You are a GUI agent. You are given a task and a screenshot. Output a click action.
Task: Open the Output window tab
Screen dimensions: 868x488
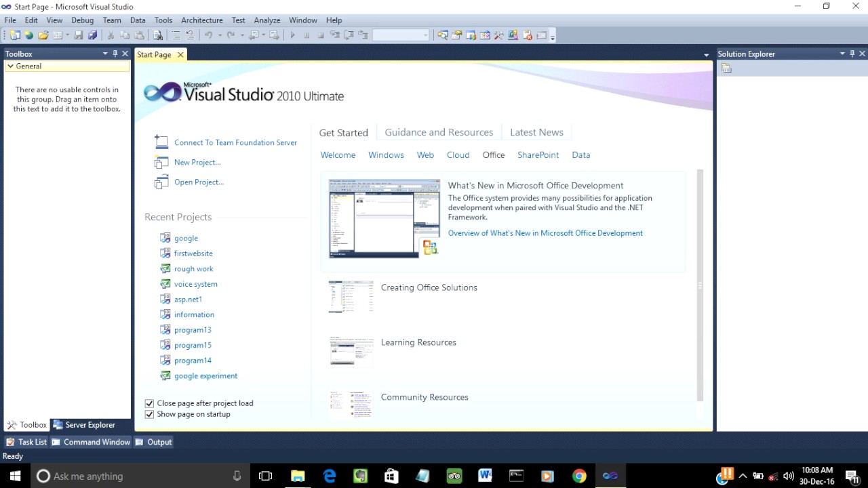(153, 442)
